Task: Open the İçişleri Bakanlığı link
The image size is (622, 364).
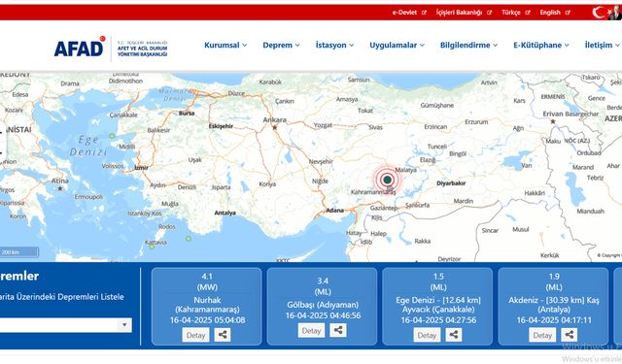Action: tap(459, 13)
